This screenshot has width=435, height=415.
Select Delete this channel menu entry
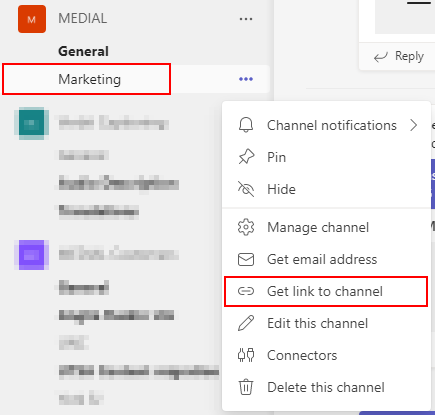tap(327, 387)
